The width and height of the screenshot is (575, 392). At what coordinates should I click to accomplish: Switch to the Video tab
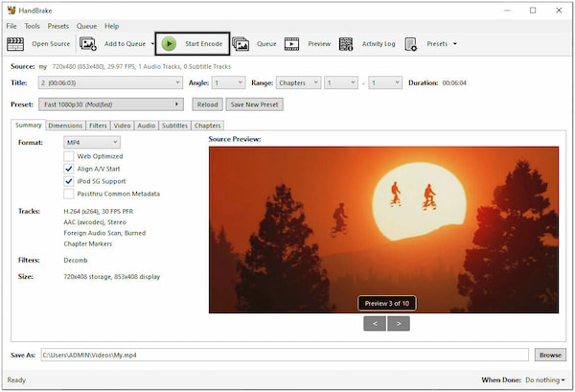point(122,126)
